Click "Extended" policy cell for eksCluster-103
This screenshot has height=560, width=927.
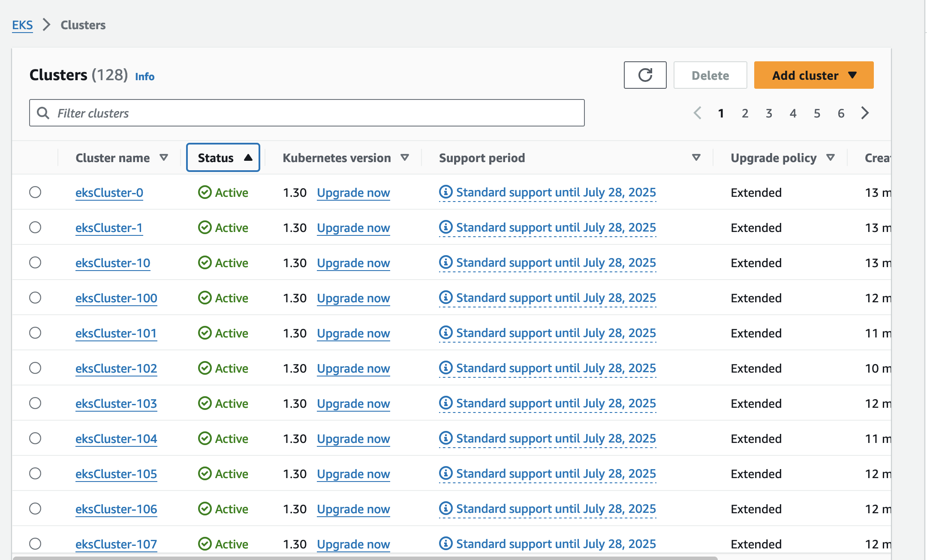coord(756,403)
